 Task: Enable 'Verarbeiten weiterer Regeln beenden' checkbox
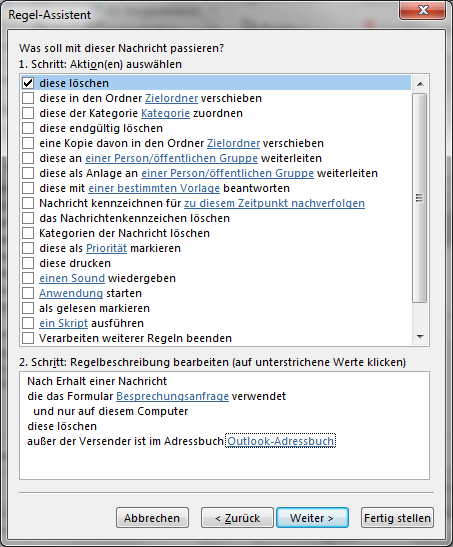[28, 338]
